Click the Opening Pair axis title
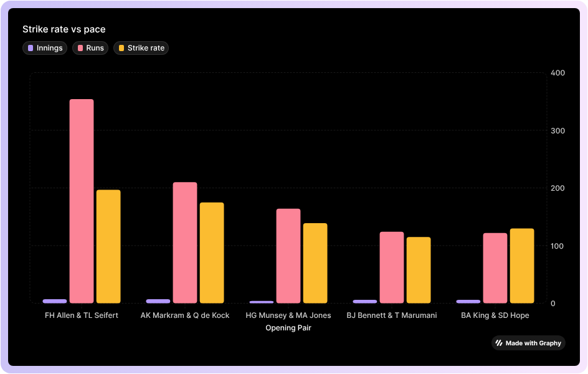This screenshot has height=374, width=588. coord(288,328)
